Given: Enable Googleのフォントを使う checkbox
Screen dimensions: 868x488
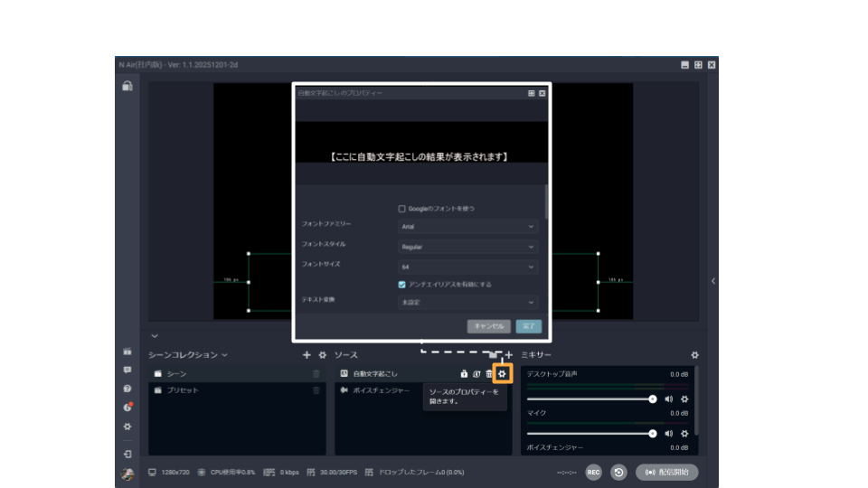Looking at the screenshot, I should click(401, 209).
